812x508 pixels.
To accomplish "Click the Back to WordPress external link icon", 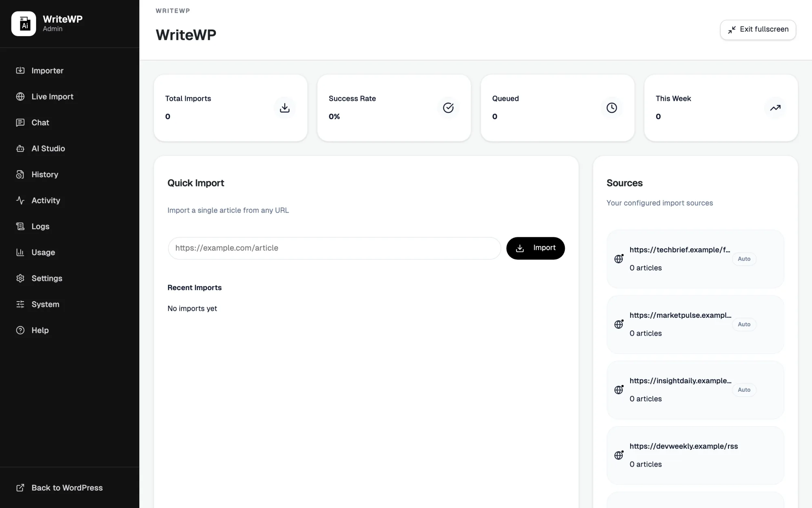I will 20,488.
